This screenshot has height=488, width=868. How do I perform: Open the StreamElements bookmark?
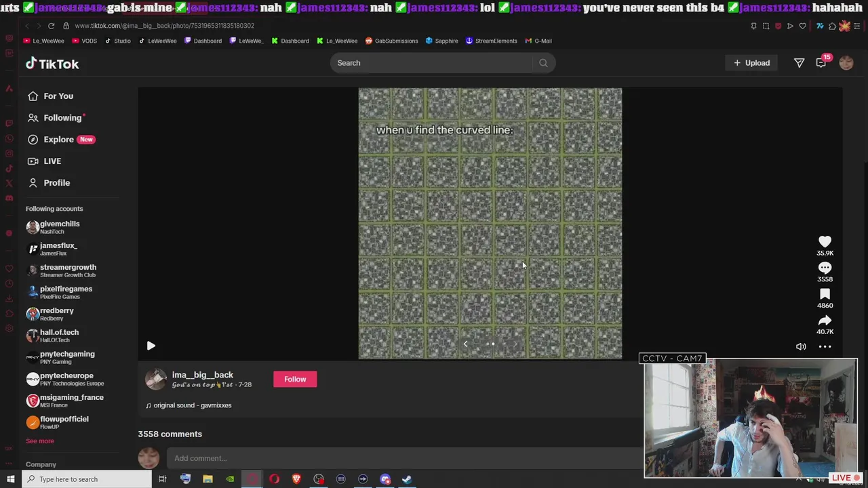tap(491, 41)
